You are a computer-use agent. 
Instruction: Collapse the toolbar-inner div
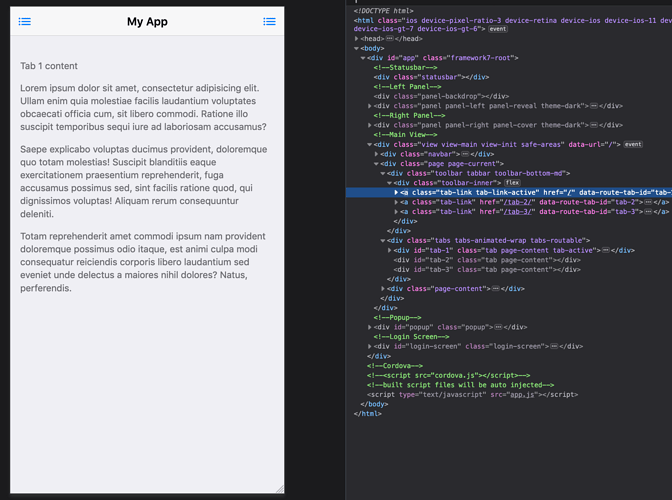390,183
